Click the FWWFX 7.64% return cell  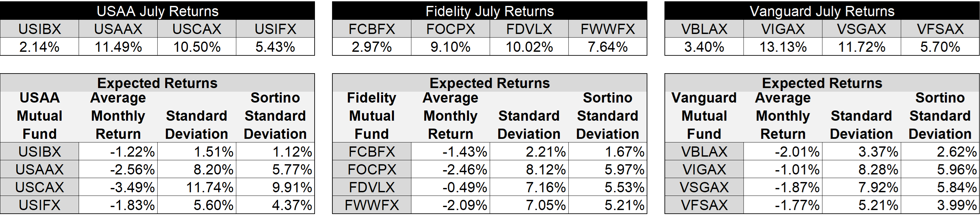pos(607,46)
